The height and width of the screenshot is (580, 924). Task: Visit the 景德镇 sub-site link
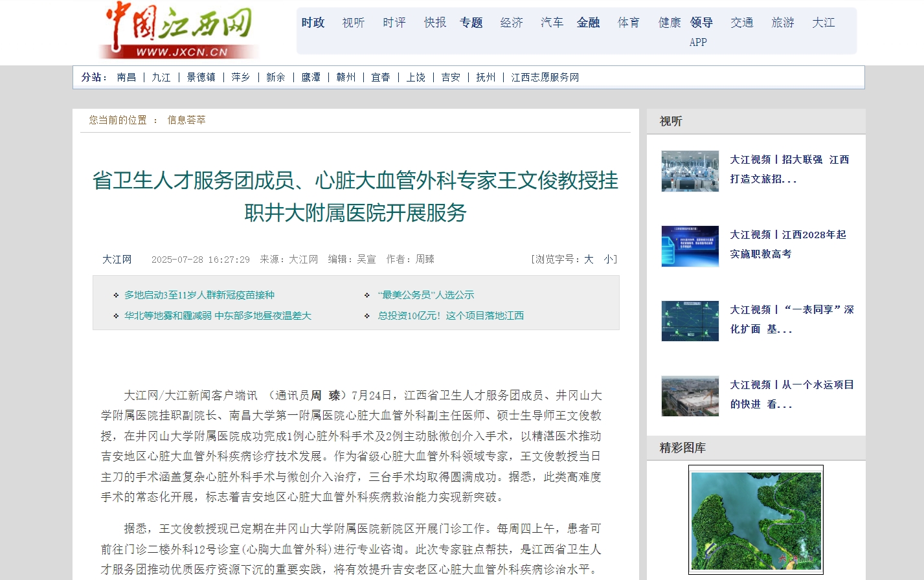click(201, 77)
